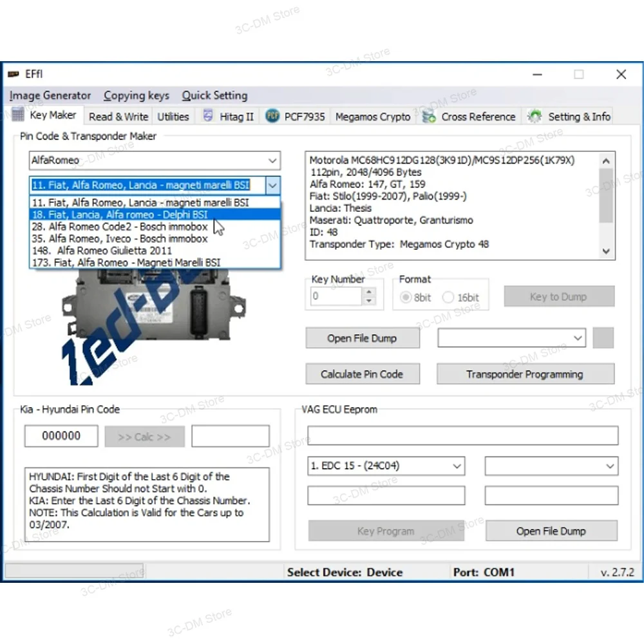Click the Setting & Info gear icon
This screenshot has width=644, height=644.
coord(535,117)
